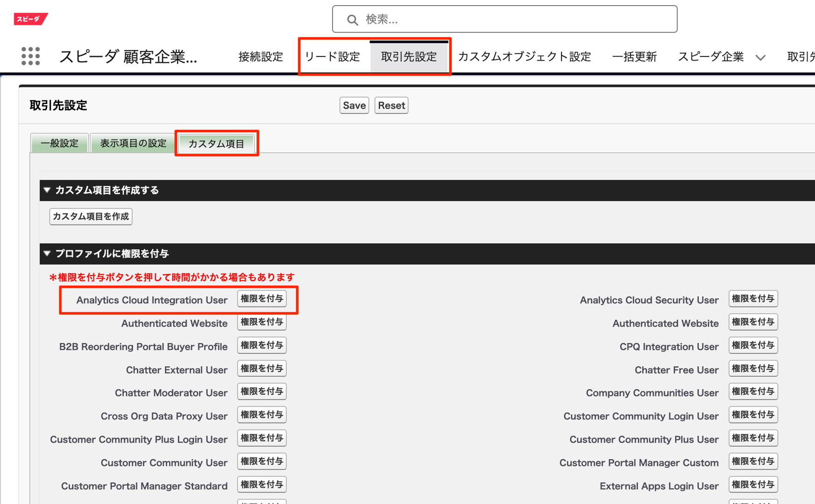
Task: Grant permission to Chatter Moderator User
Action: pos(262,392)
